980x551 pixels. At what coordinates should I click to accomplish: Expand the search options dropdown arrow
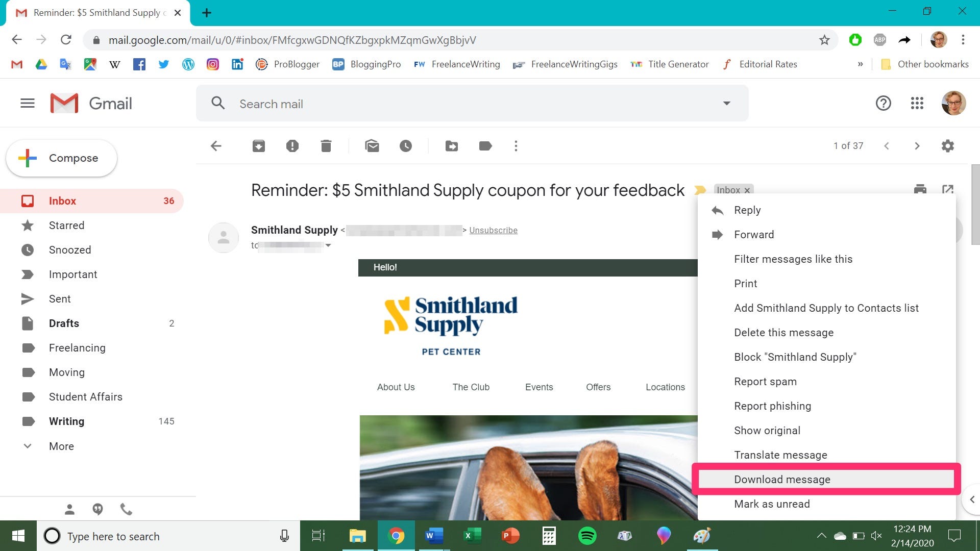pos(726,104)
